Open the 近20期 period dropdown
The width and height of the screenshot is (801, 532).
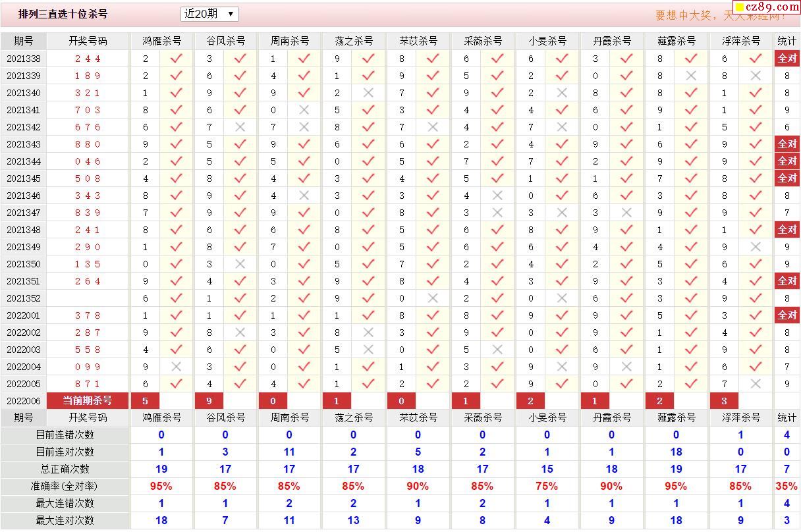pyautogui.click(x=209, y=14)
